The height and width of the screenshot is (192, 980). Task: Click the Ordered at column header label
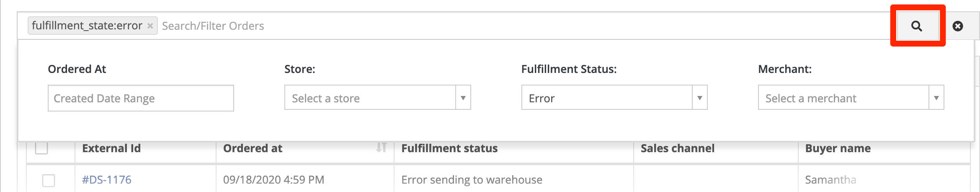coord(253,148)
